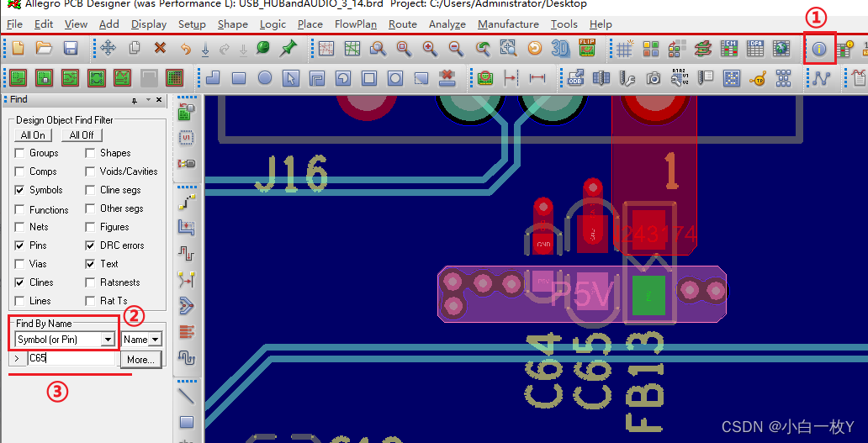Open the DFA spreadsheet icon
This screenshot has width=868, height=443.
coord(755,49)
